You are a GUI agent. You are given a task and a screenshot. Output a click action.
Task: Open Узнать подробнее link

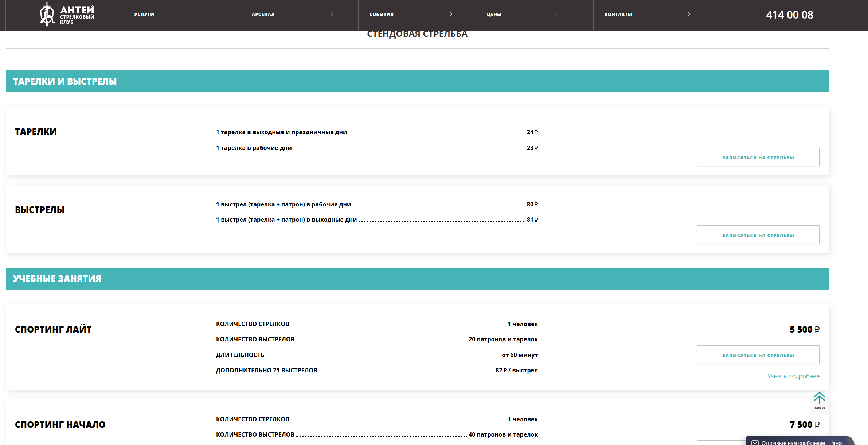[x=793, y=376]
